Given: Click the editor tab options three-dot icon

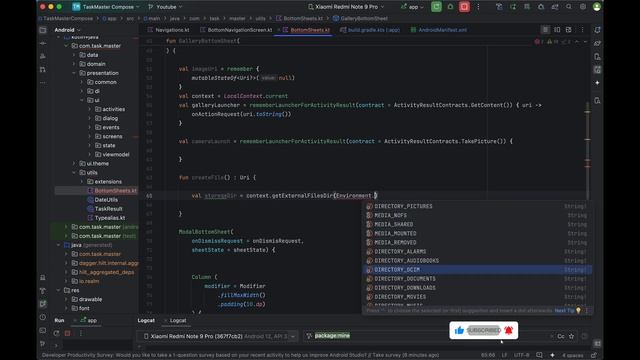Looking at the screenshot, I should click(x=582, y=30).
